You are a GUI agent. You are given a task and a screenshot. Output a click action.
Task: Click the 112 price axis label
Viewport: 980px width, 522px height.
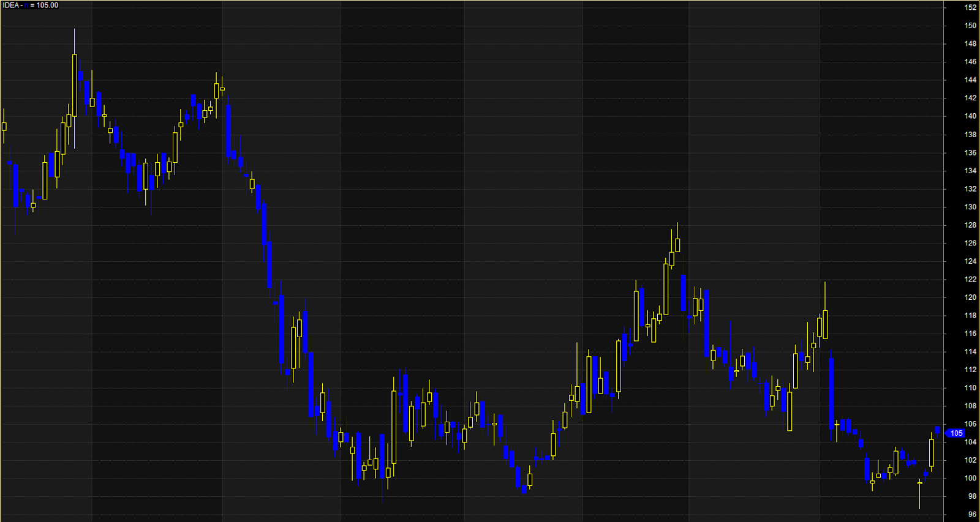pos(970,370)
